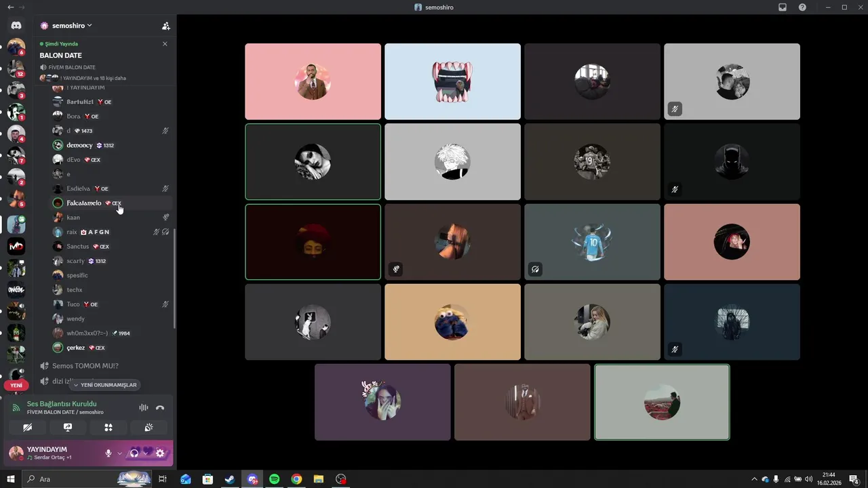
Task: Click the red YENİ unread indicator
Action: click(16, 385)
